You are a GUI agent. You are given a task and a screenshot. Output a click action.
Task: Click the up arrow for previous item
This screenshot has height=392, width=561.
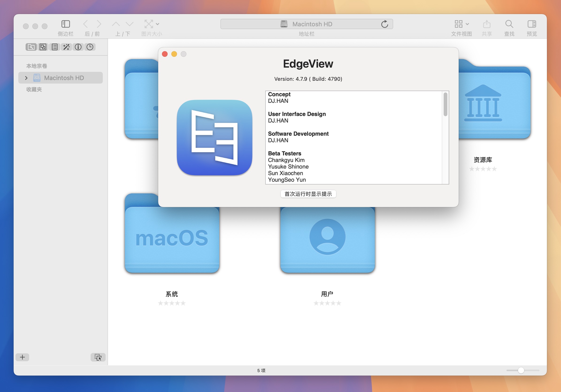click(x=116, y=24)
